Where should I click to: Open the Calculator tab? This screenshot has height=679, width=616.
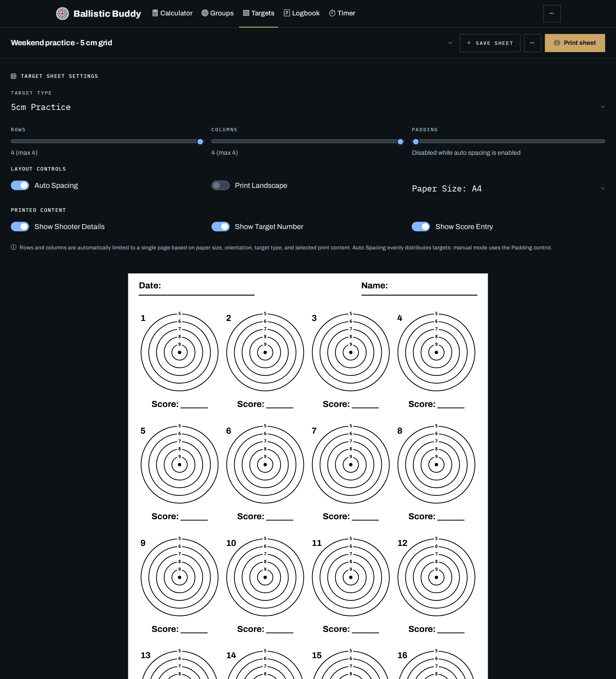(x=172, y=13)
